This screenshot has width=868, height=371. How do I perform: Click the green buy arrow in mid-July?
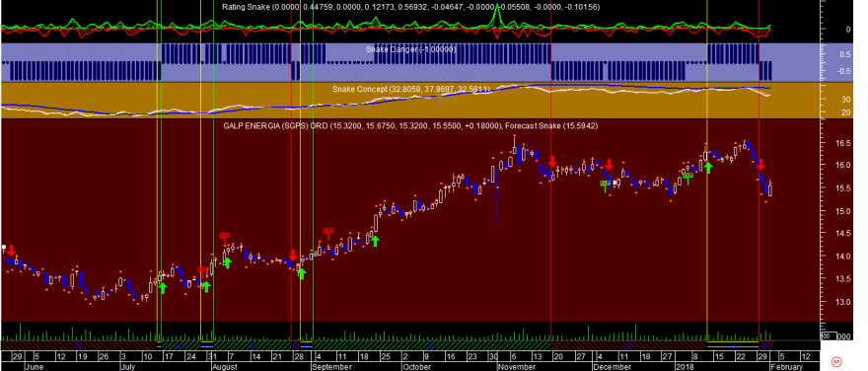click(163, 288)
